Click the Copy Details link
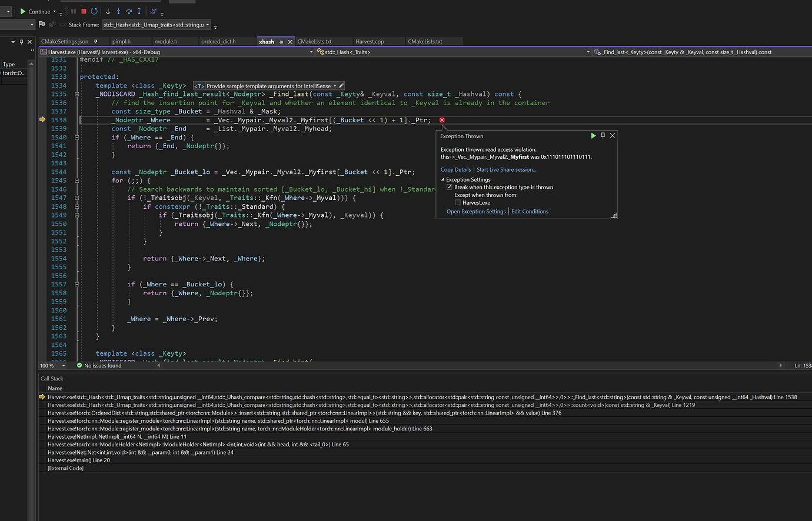This screenshot has width=812, height=521. point(455,169)
